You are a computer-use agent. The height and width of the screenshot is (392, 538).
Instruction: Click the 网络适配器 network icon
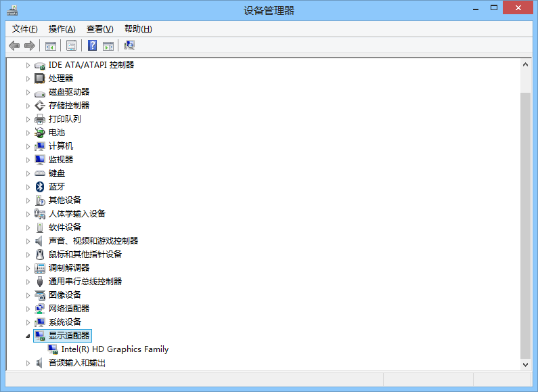(40, 309)
